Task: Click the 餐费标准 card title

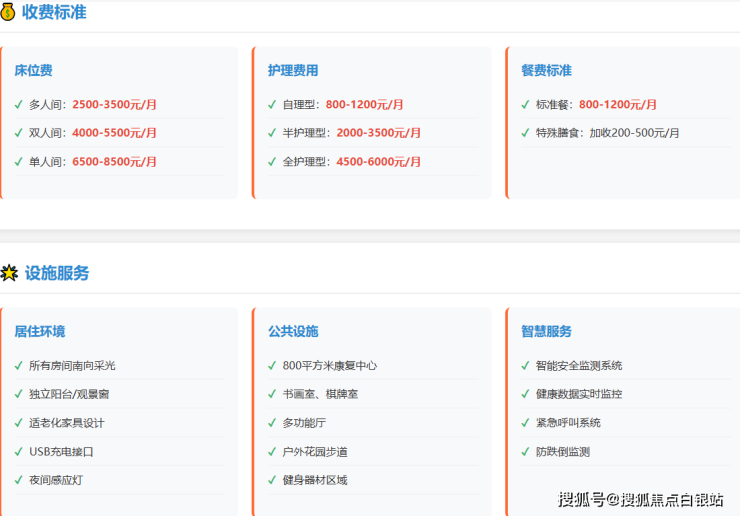Action: coord(546,71)
